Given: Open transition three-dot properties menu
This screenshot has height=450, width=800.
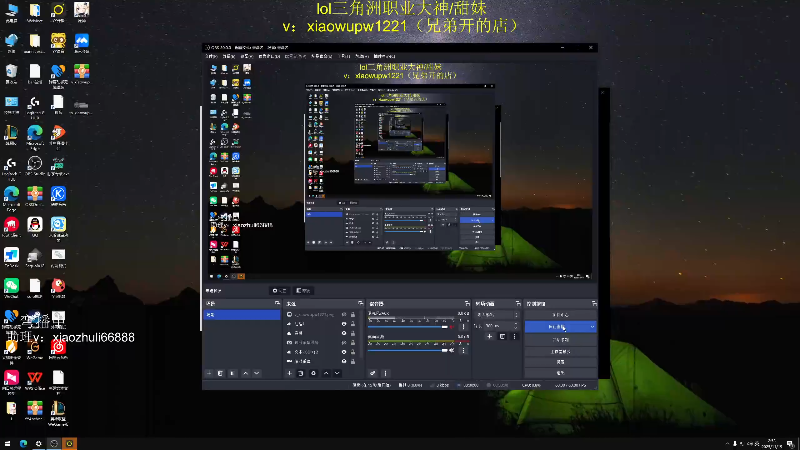Looking at the screenshot, I should click(x=514, y=337).
